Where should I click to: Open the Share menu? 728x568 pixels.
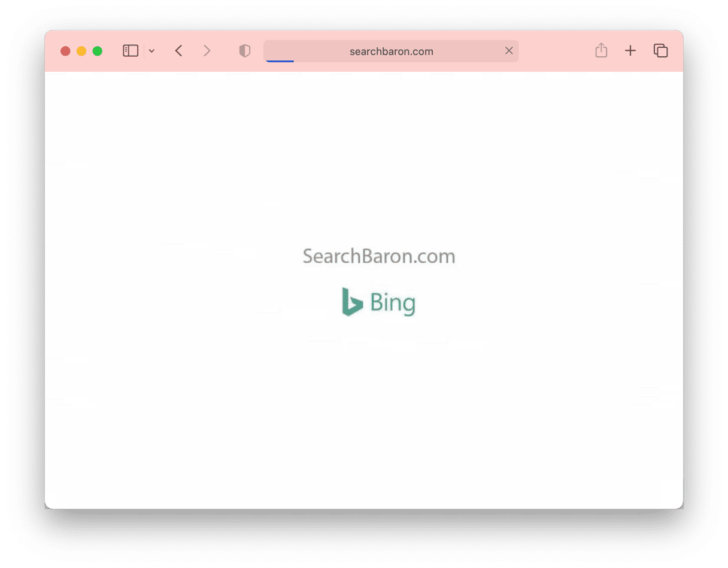click(x=601, y=50)
